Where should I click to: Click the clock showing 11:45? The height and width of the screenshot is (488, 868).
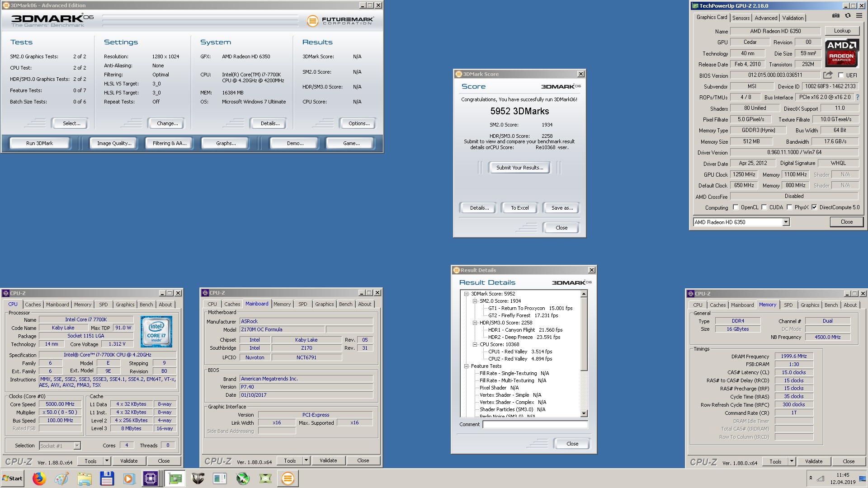(842, 475)
